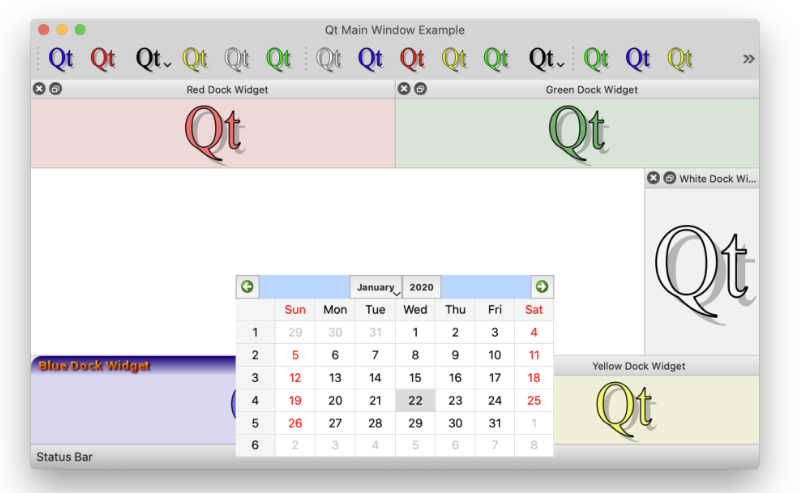Click the large green Qt logo in the Green Dock

(x=579, y=133)
